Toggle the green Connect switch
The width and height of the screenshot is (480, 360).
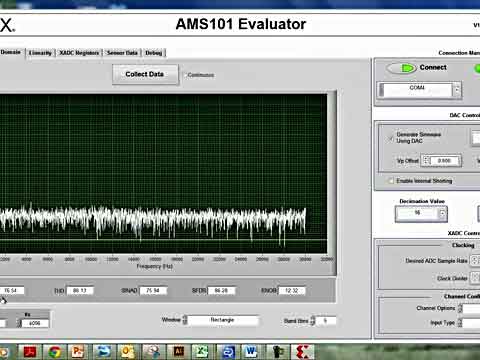point(401,68)
